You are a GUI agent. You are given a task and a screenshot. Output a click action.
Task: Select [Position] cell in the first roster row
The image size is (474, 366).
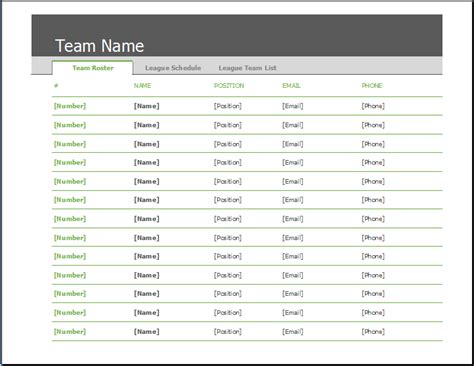click(x=228, y=106)
